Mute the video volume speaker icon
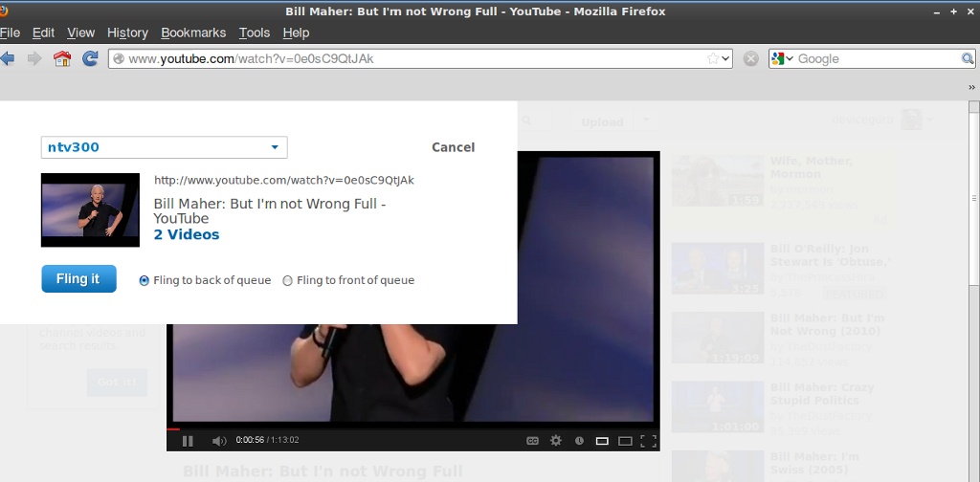The image size is (980, 482). click(218, 441)
